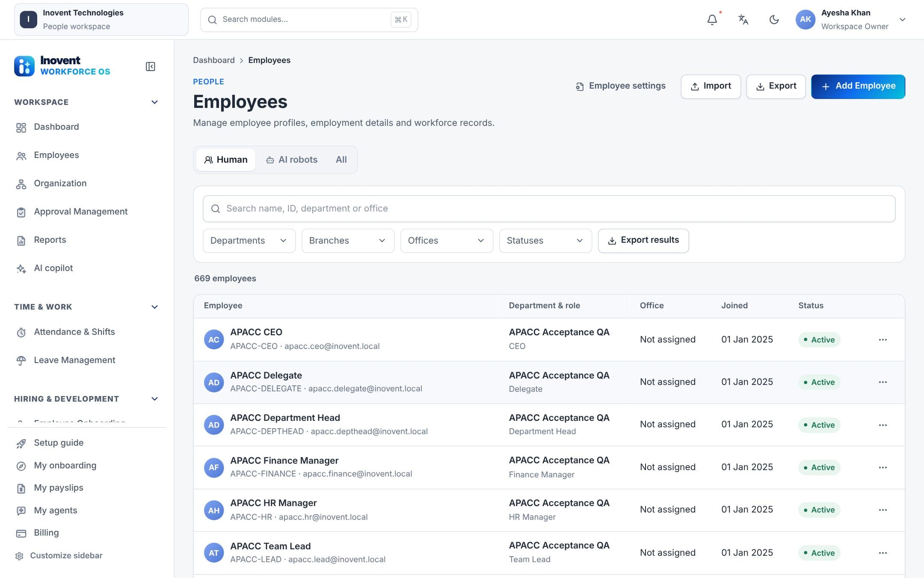The height and width of the screenshot is (578, 924).
Task: Click the Add Employee button
Action: pos(858,86)
